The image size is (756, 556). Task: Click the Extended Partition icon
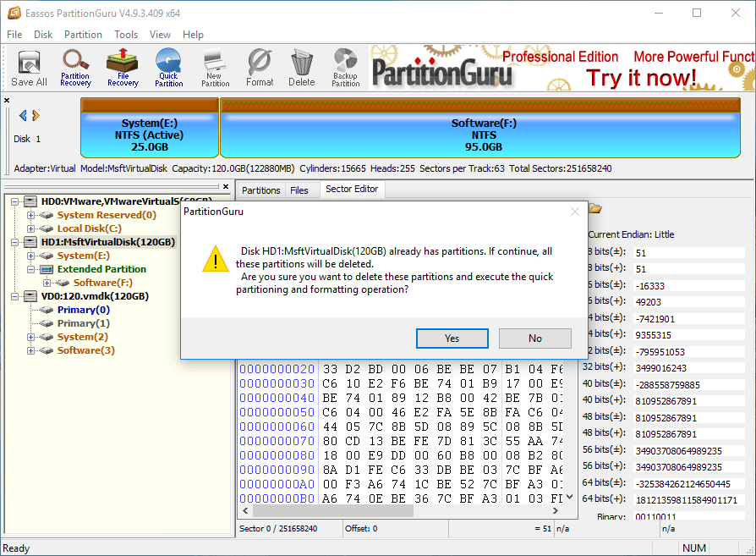[x=47, y=269]
